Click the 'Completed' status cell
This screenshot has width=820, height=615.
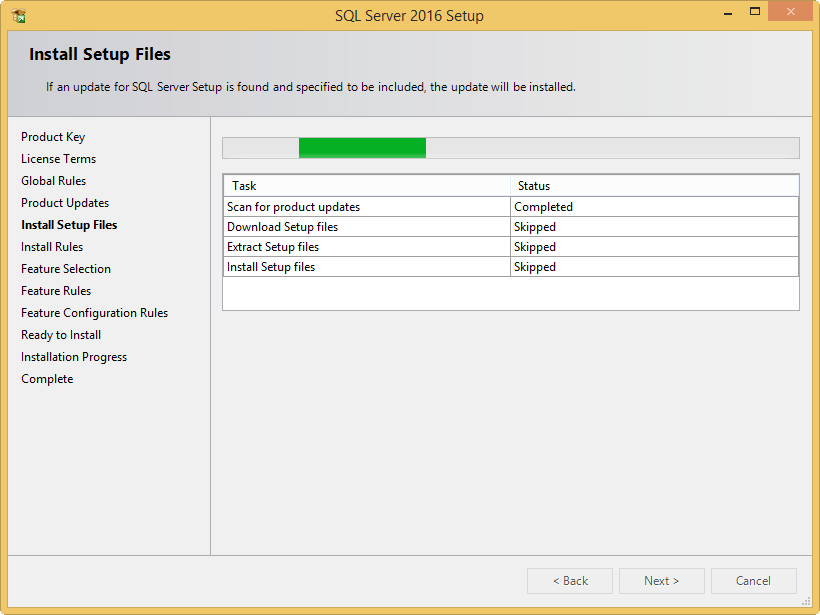[x=655, y=207]
